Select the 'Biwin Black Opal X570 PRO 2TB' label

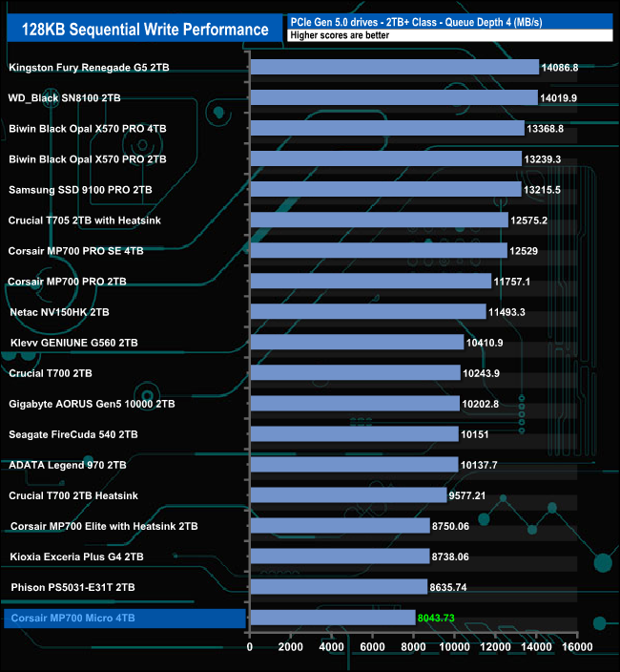coord(88,159)
